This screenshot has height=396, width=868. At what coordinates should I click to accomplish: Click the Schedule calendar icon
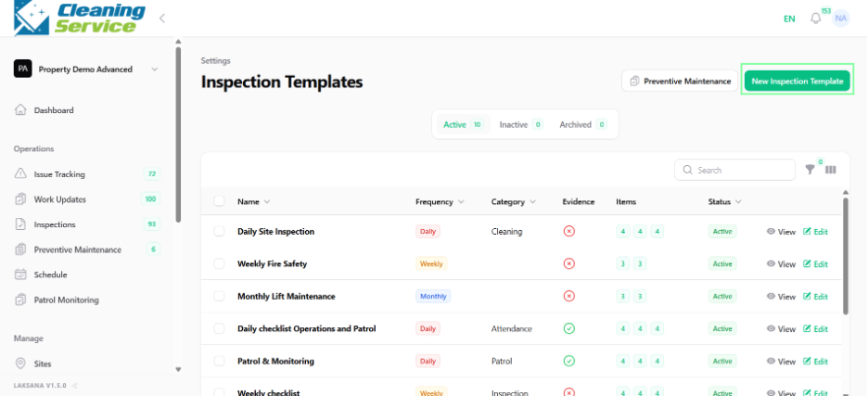click(x=20, y=275)
